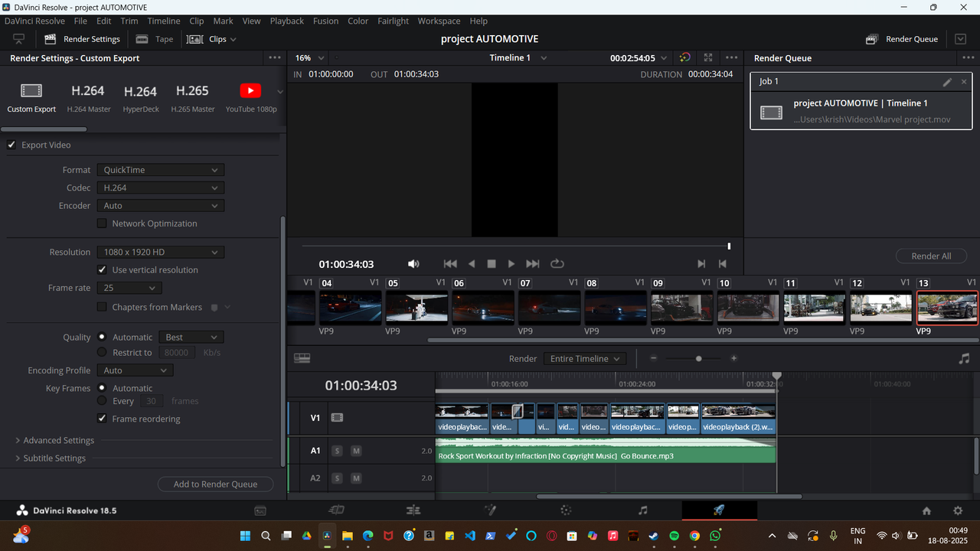Select the Custom Export preset
The width and height of the screenshot is (980, 551).
coord(31,96)
